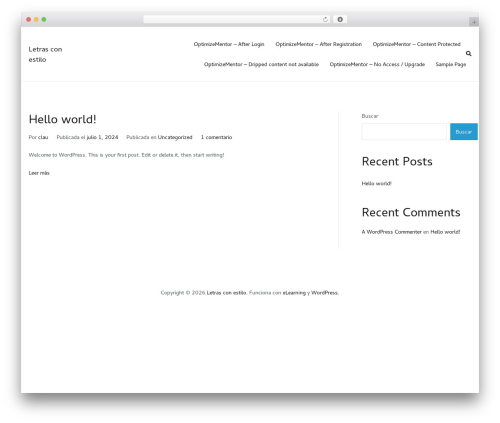Viewport: 500px width, 423px height.
Task: Open OptimizeMentor – After Registration menu item
Action: (x=319, y=44)
